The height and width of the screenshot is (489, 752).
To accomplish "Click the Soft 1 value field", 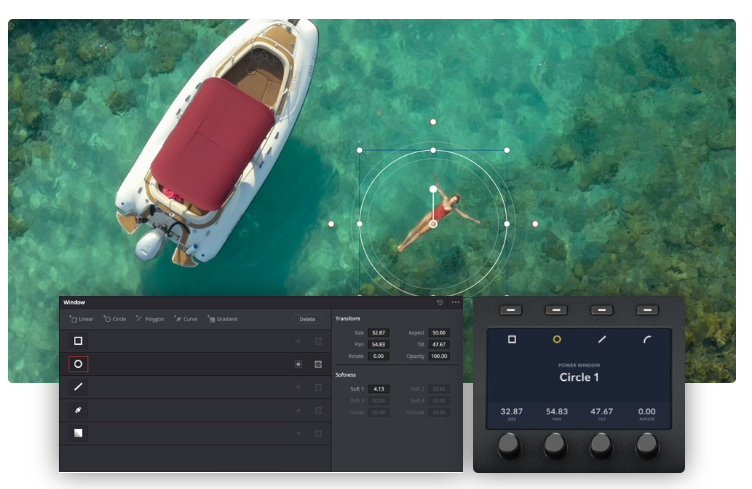I will point(378,388).
